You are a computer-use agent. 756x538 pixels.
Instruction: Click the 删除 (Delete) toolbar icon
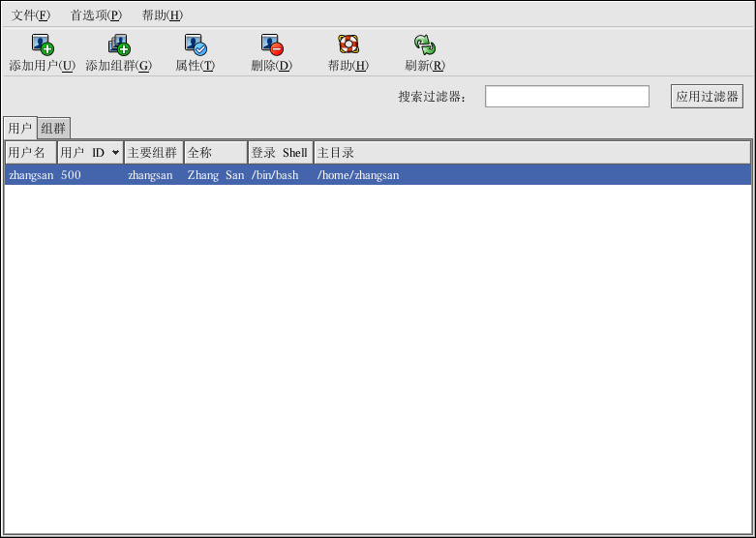(x=271, y=45)
